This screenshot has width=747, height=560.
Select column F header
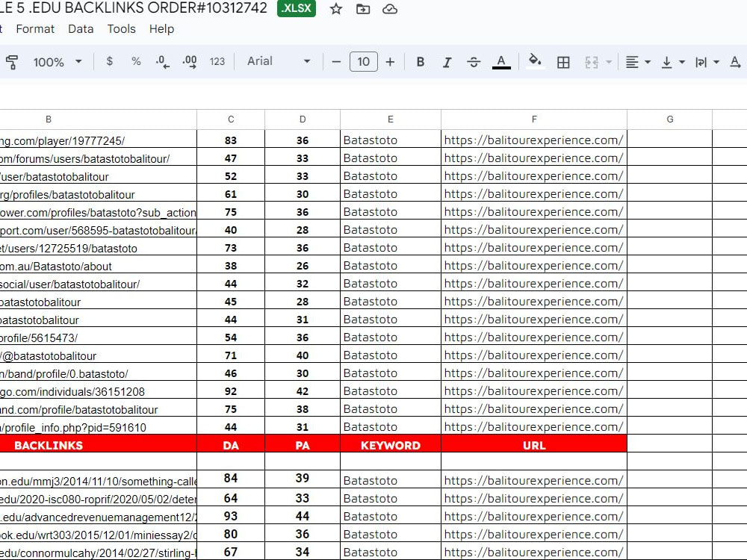tap(534, 119)
